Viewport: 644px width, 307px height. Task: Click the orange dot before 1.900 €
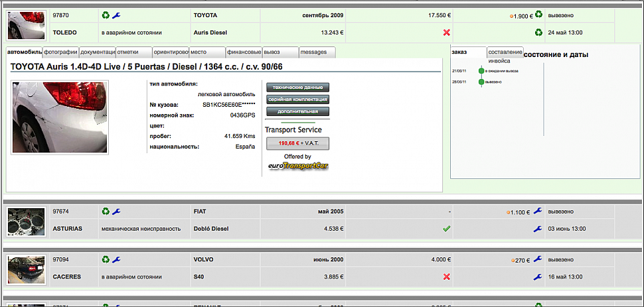click(x=511, y=17)
